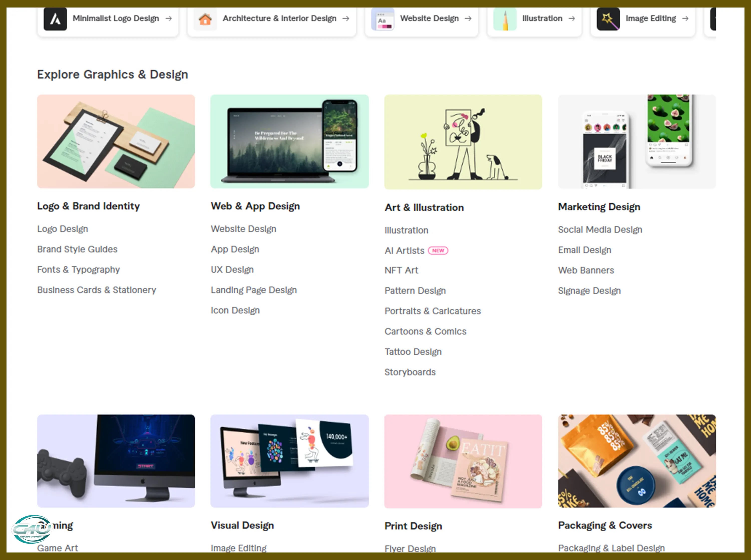Go to Fonts & Typography link

coord(79,270)
